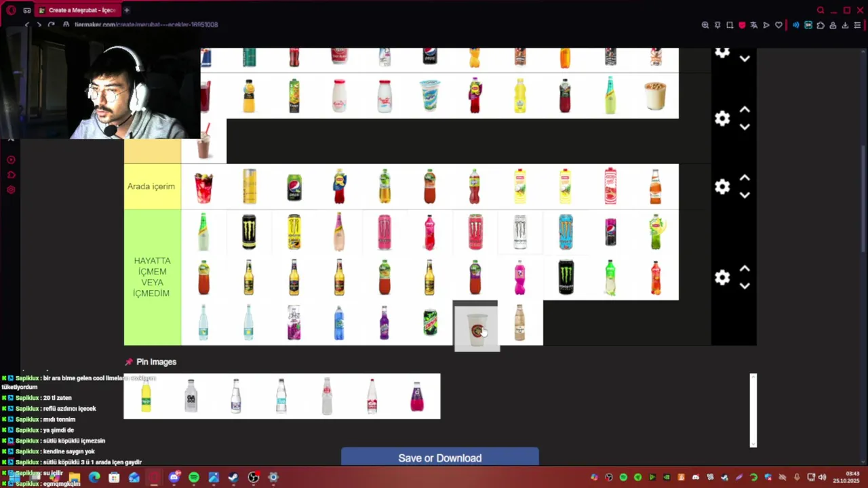Select the Pepsi can in Arada içerim row

(x=294, y=186)
